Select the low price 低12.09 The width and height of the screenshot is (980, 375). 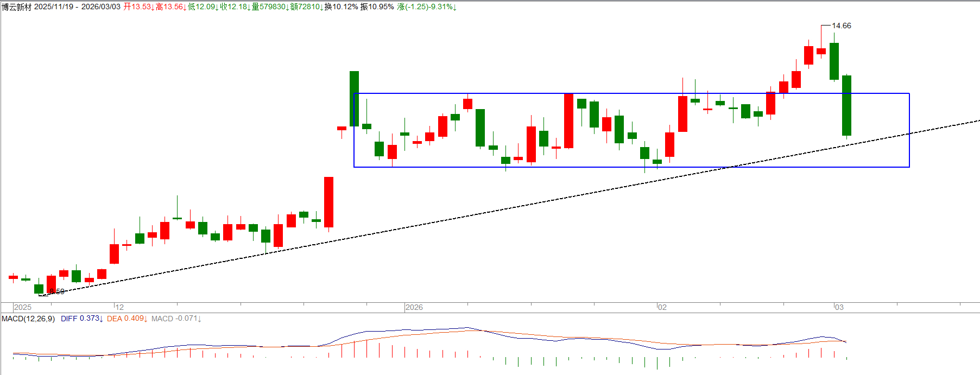pos(203,7)
